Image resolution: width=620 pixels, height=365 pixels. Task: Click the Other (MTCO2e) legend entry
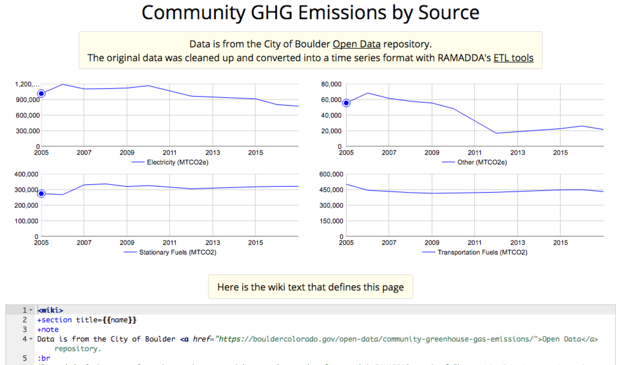coord(474,162)
